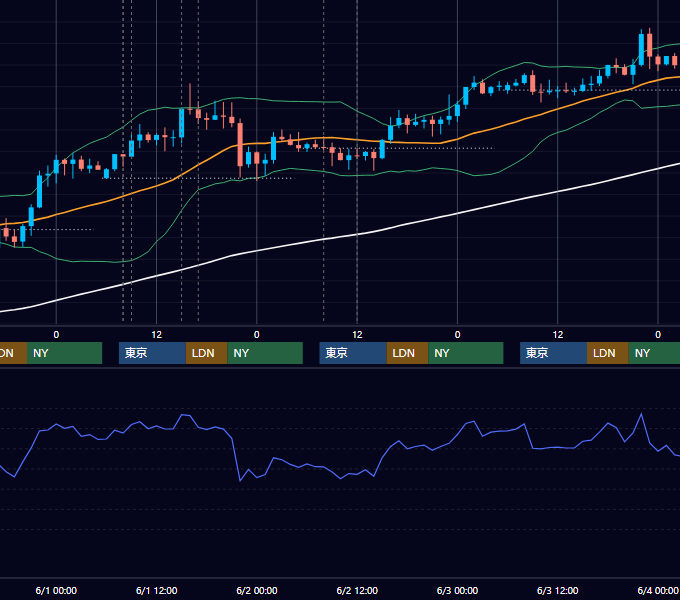Select the NY session block spanning 6/3 00:00

pyautogui.click(x=466, y=353)
